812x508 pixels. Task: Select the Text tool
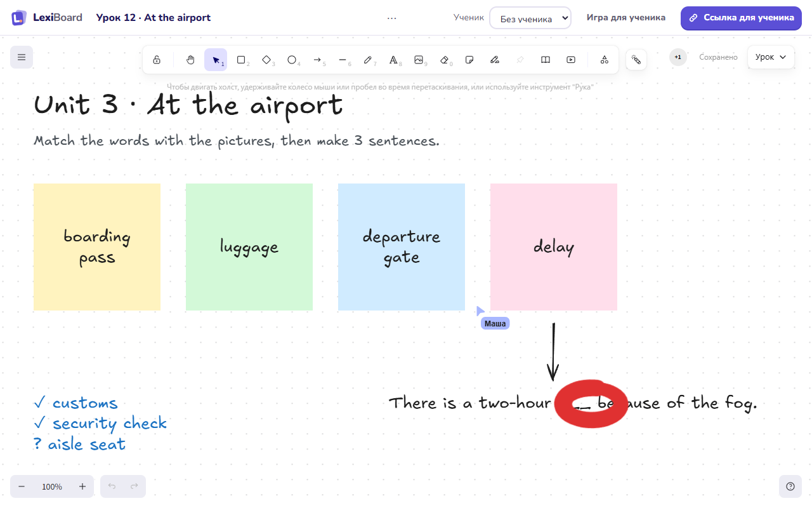[x=393, y=60]
